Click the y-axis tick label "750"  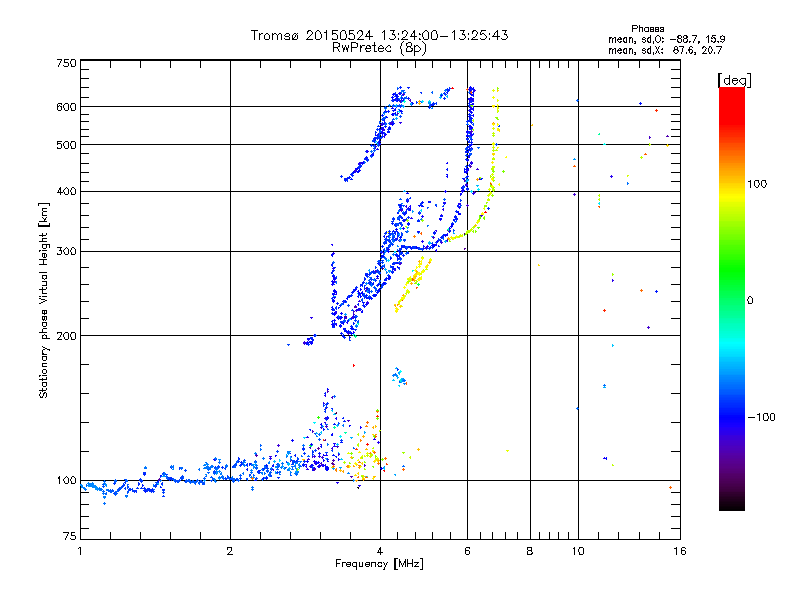pos(66,63)
